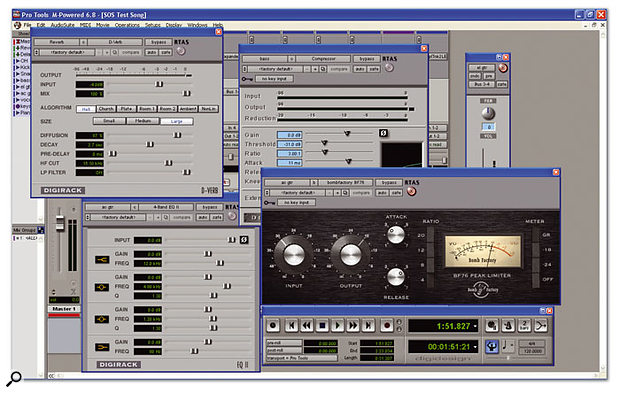Bypass the 4-Band EQ II plug-in
The width and height of the screenshot is (620, 393).
[x=210, y=207]
